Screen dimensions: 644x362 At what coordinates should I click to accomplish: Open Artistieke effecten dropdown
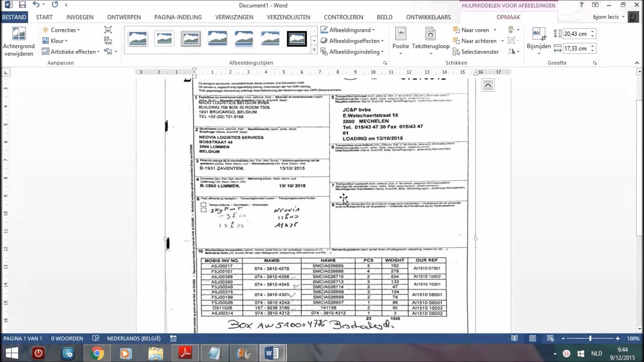point(71,52)
